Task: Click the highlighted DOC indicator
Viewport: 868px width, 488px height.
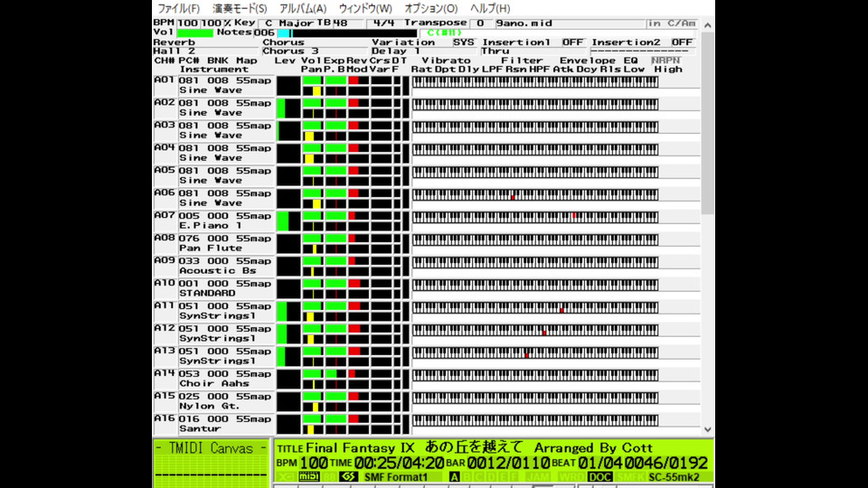Action: (x=599, y=477)
